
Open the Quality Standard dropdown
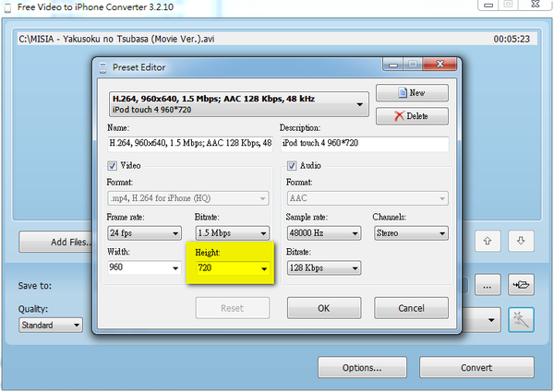pos(51,325)
